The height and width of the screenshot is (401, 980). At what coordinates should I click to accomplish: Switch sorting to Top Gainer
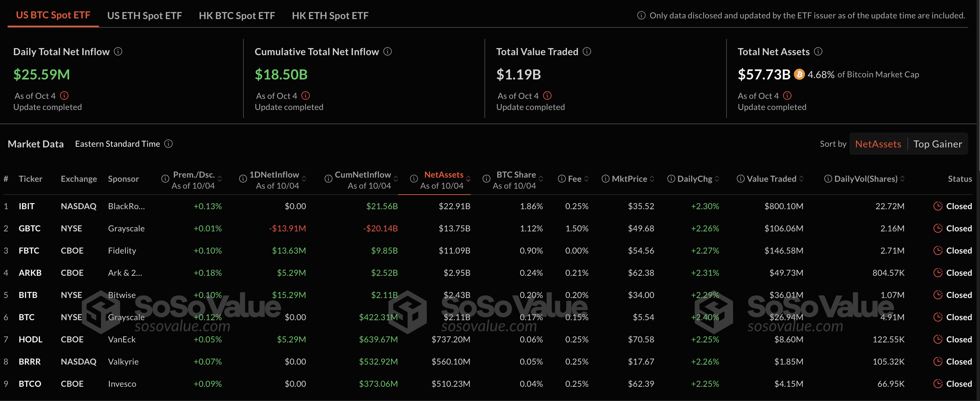click(x=937, y=144)
